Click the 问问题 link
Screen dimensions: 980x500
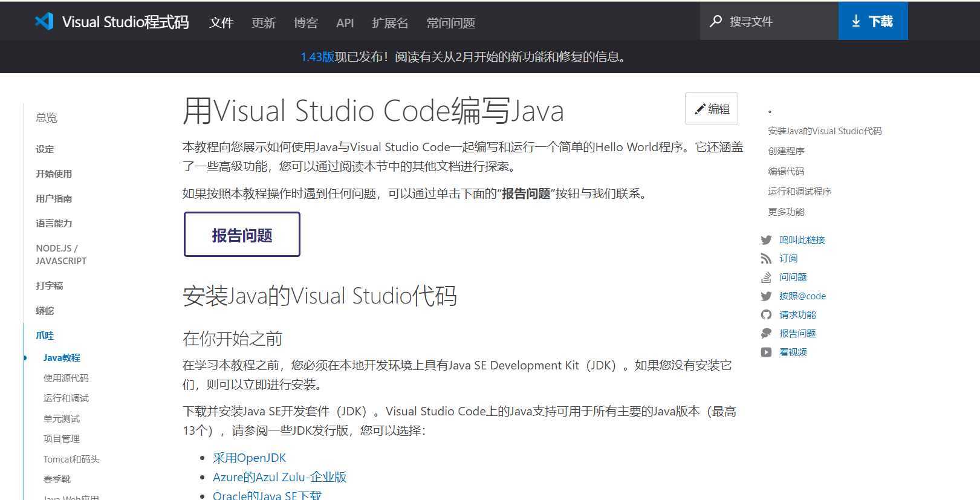[793, 278]
